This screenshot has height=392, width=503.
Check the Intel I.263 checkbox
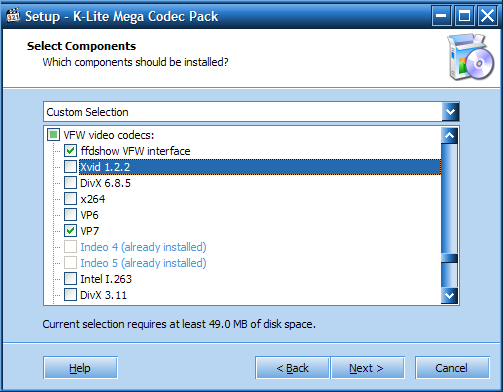(70, 279)
